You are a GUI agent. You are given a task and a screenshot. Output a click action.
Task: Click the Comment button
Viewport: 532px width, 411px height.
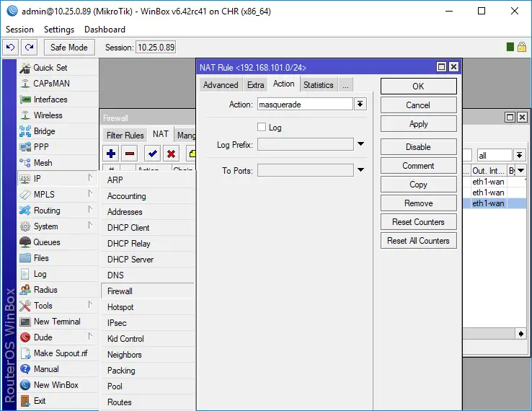pos(418,166)
